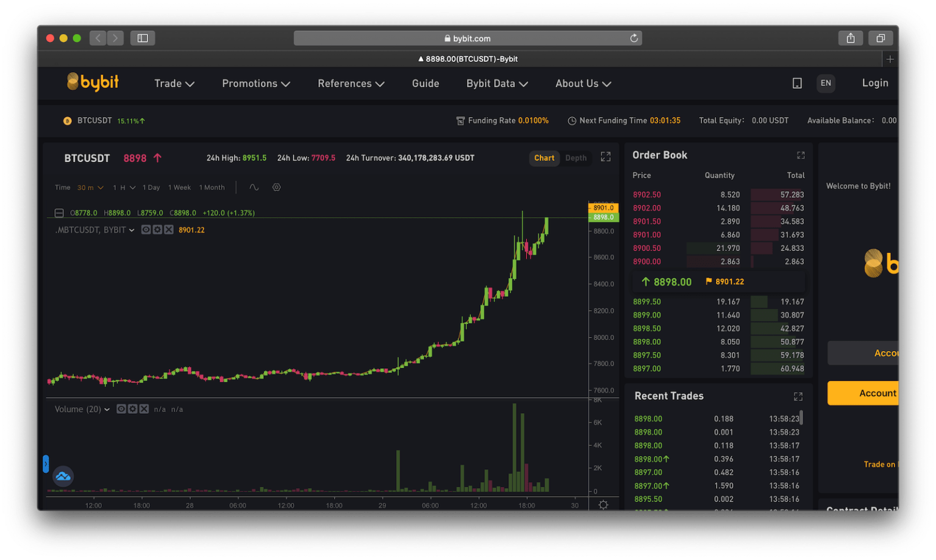Expand the chart to fullscreen
Screen dimensions: 936x560
(605, 157)
